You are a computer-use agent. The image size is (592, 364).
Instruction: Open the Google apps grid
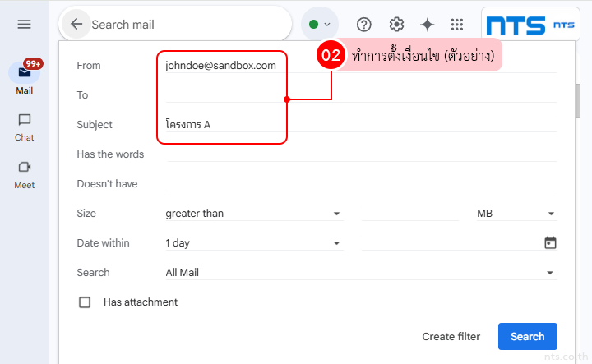pos(457,25)
